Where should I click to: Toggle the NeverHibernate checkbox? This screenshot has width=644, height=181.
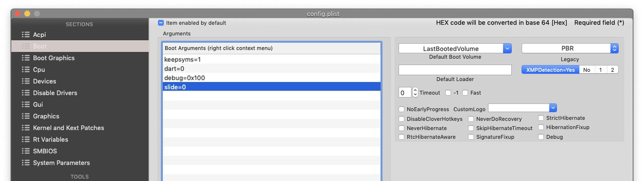pos(401,128)
